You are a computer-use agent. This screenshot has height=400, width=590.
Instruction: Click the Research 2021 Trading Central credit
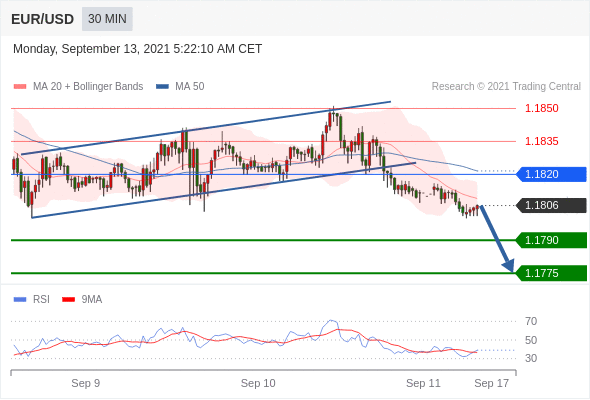[506, 87]
